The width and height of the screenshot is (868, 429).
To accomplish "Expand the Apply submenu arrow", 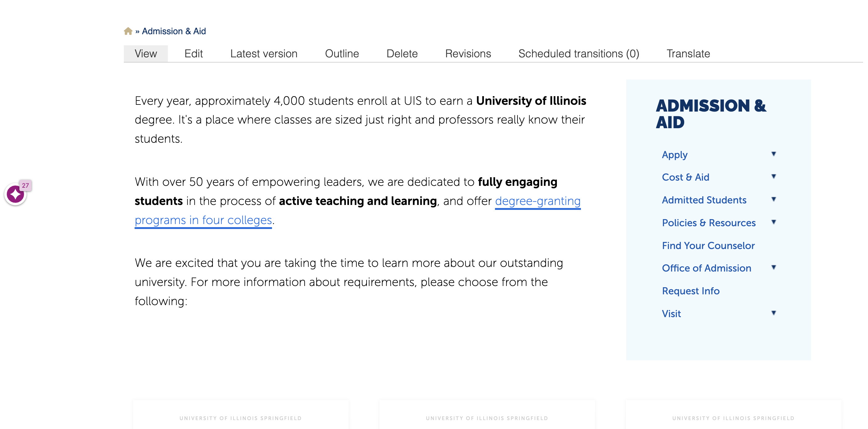I will (774, 154).
